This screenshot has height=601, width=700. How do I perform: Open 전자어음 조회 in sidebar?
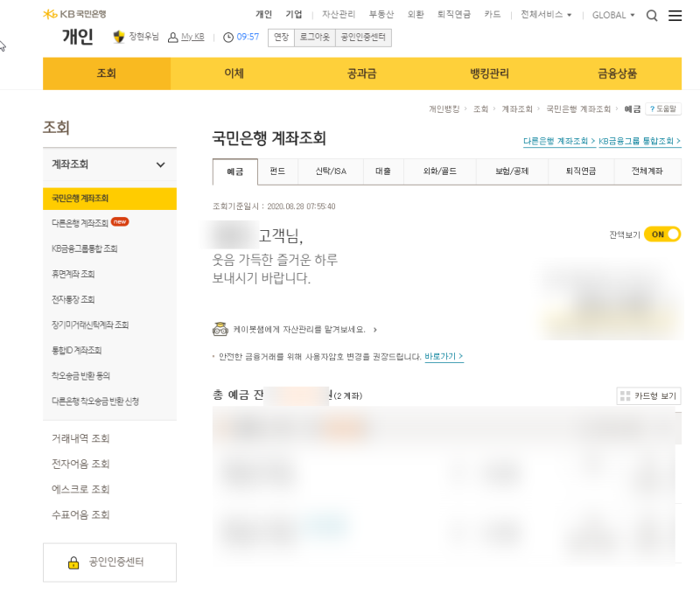(80, 464)
